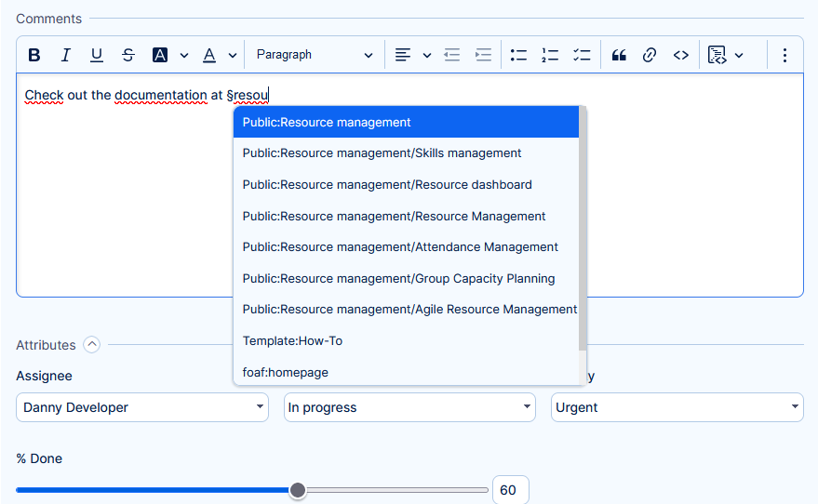Click the % Done slider handle

click(x=298, y=490)
